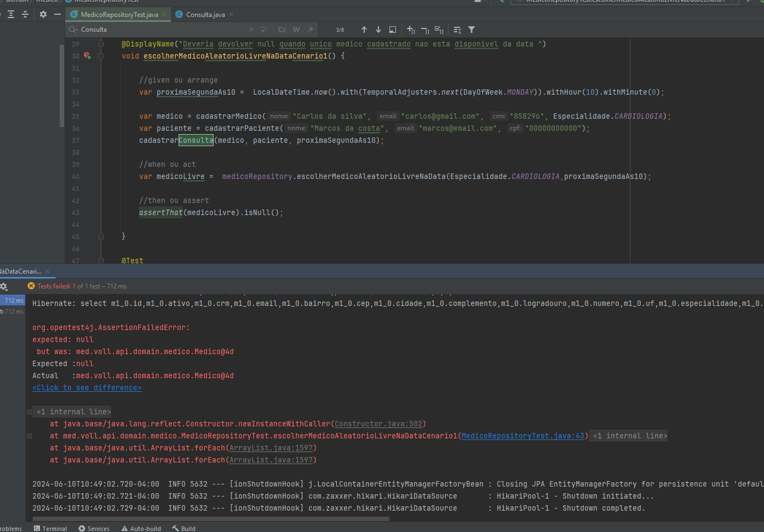Hide the project panel with minus icon
This screenshot has height=532, width=764.
58,14
